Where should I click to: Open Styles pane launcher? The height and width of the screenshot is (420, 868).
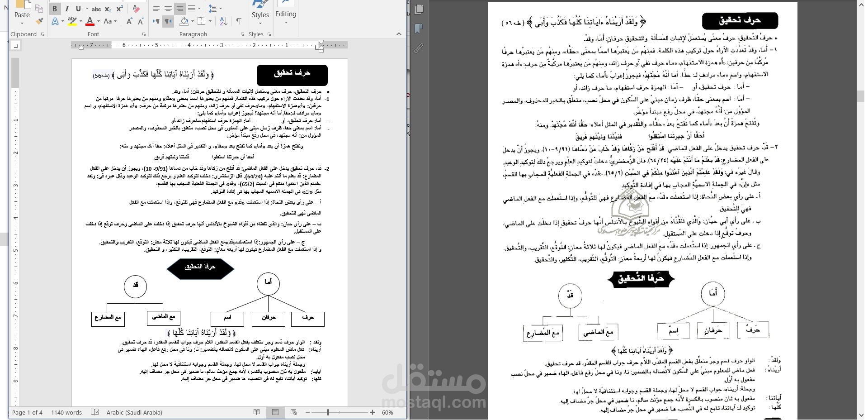269,34
